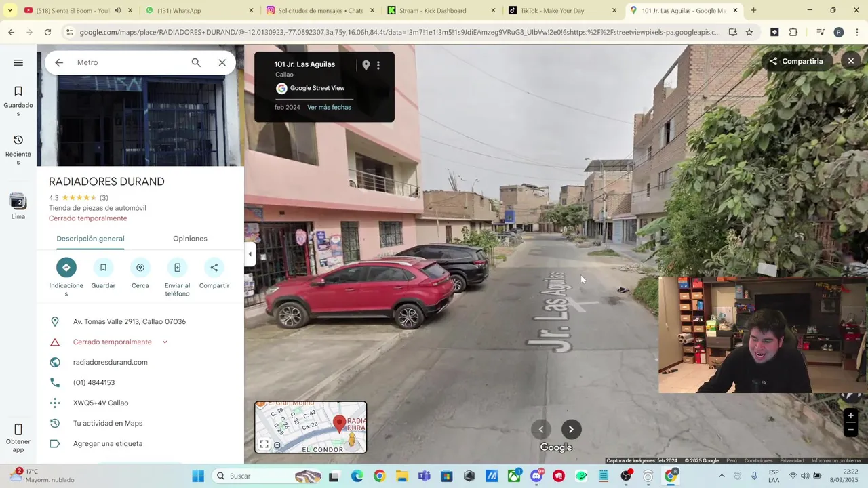Switch to Opiniones tab

point(190,239)
